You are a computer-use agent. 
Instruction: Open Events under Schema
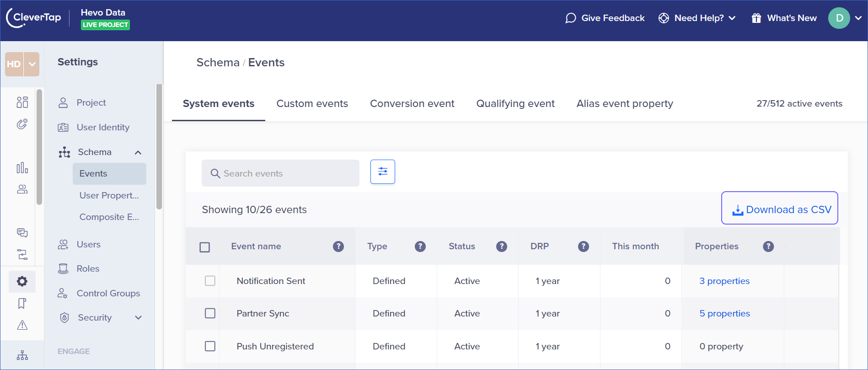(x=109, y=174)
